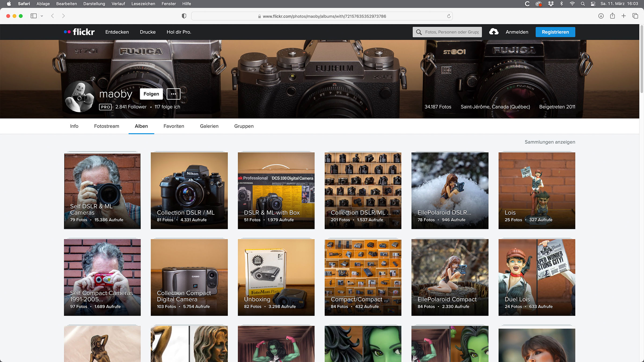
Task: Click the page vertical scrollbar
Action: tap(642, 59)
